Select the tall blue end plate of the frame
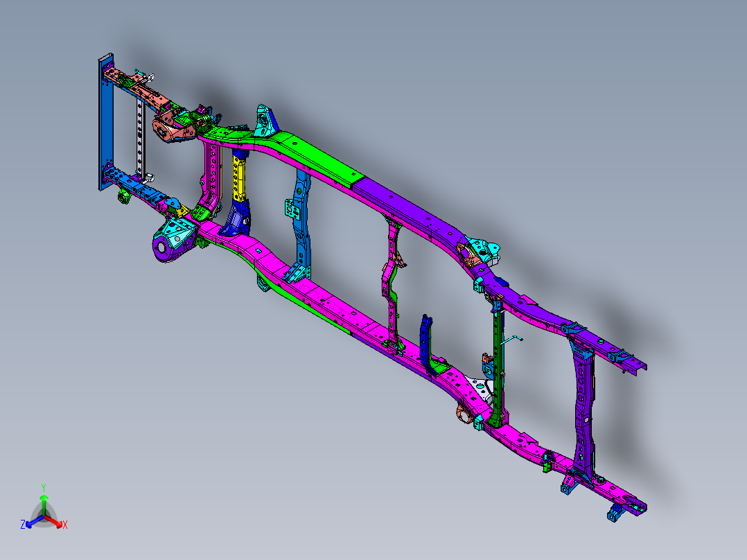The height and width of the screenshot is (560, 747). tap(106, 122)
